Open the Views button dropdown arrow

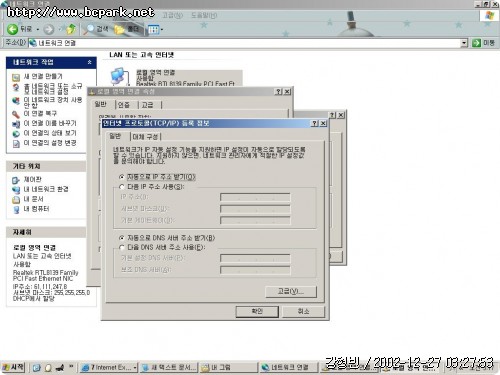[162, 30]
